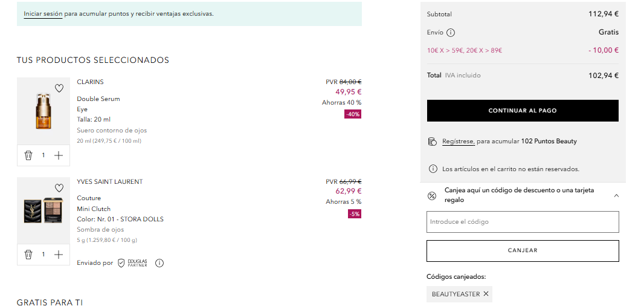Add YSL Couture Mini Clutch to wishlist

point(59,188)
